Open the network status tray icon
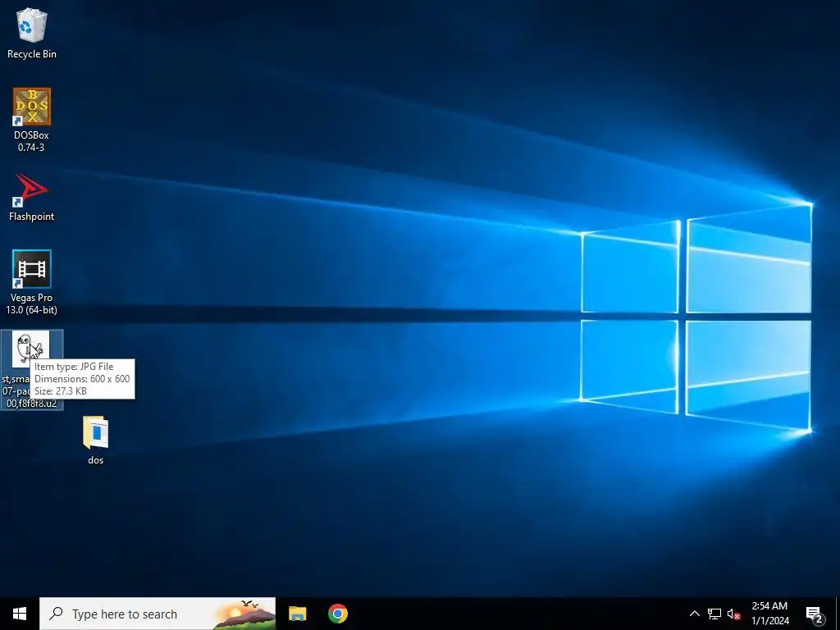Screen dimensions: 840x630 [714, 614]
